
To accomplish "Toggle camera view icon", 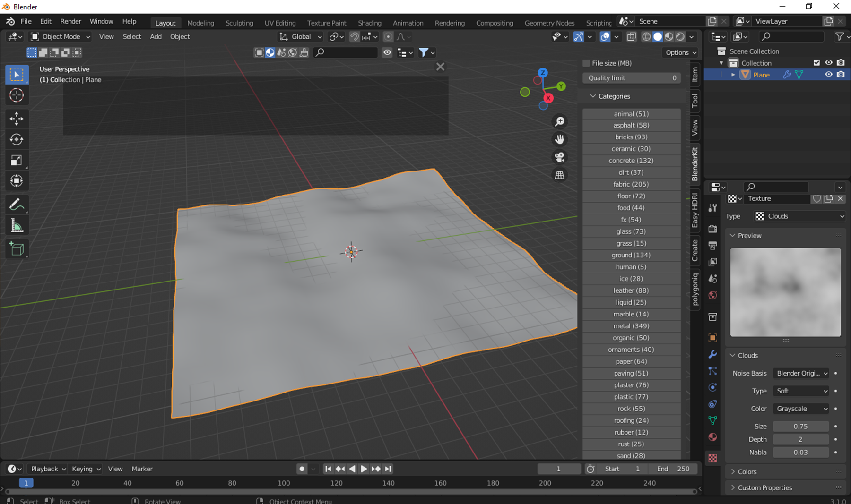I will pos(560,157).
